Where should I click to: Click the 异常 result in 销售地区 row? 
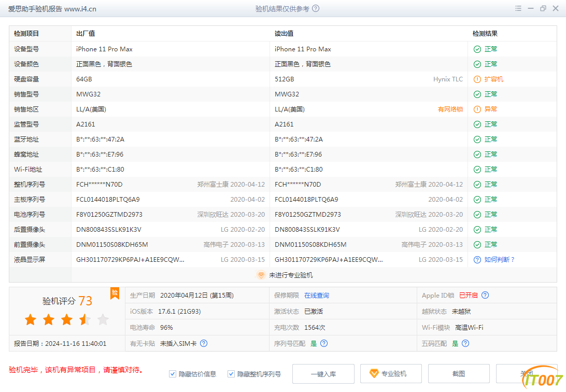[490, 109]
